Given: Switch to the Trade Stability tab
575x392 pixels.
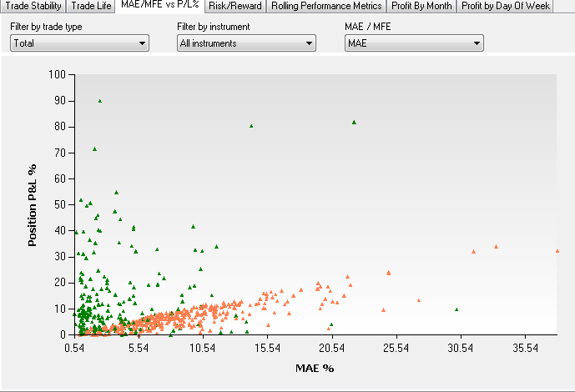Looking at the screenshot, I should click(x=33, y=6).
